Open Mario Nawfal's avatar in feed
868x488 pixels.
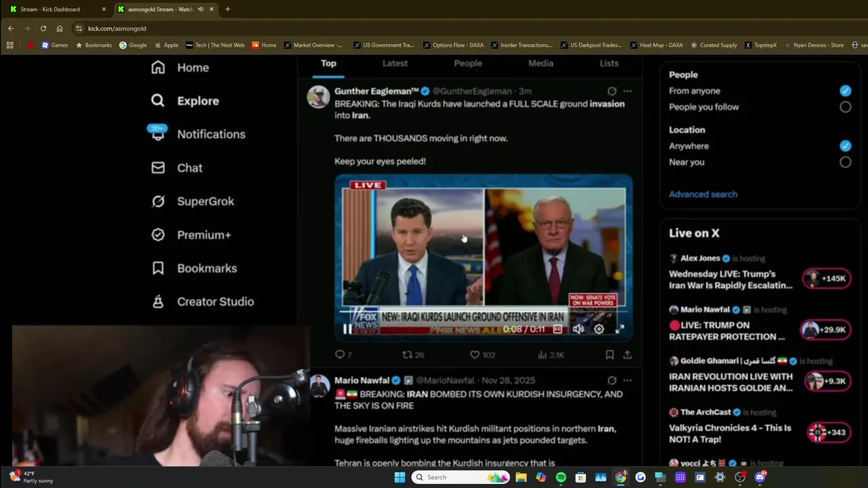[319, 386]
